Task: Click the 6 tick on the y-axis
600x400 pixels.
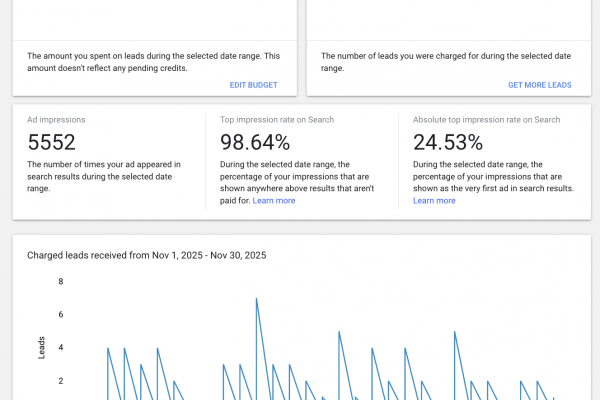Action: [x=60, y=315]
